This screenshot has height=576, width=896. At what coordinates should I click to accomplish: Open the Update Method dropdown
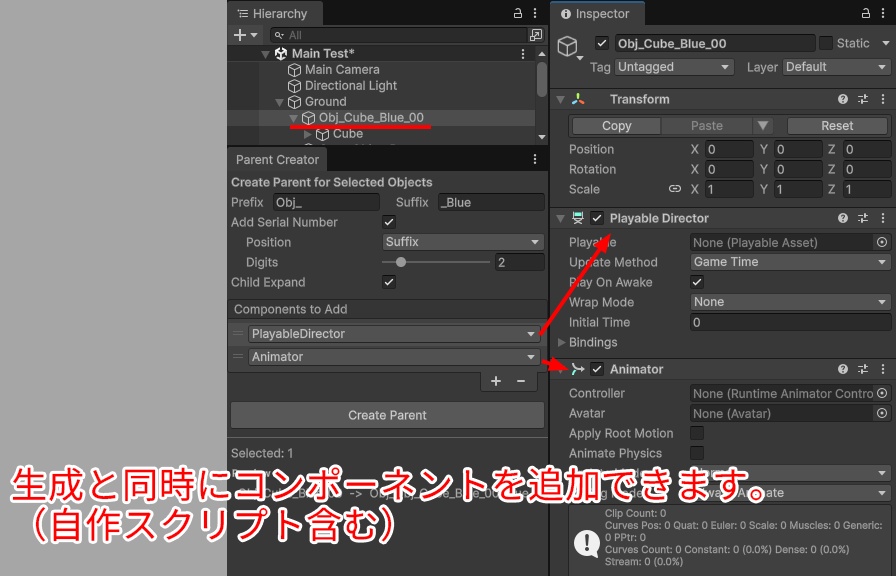click(x=790, y=262)
